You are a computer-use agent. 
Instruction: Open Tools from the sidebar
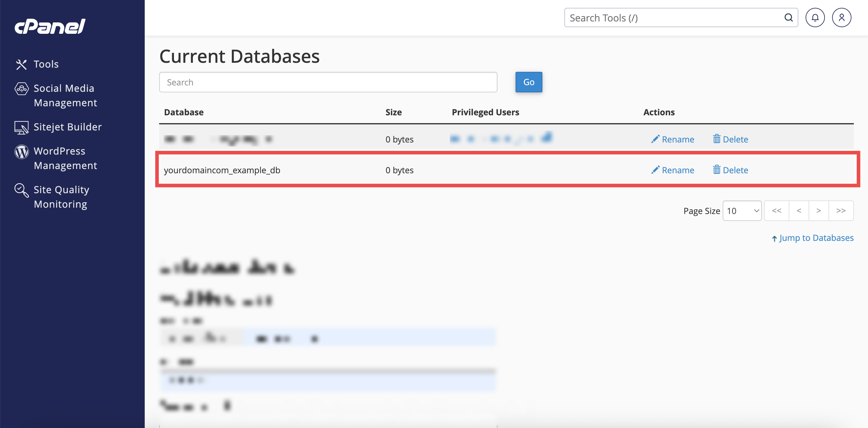46,64
